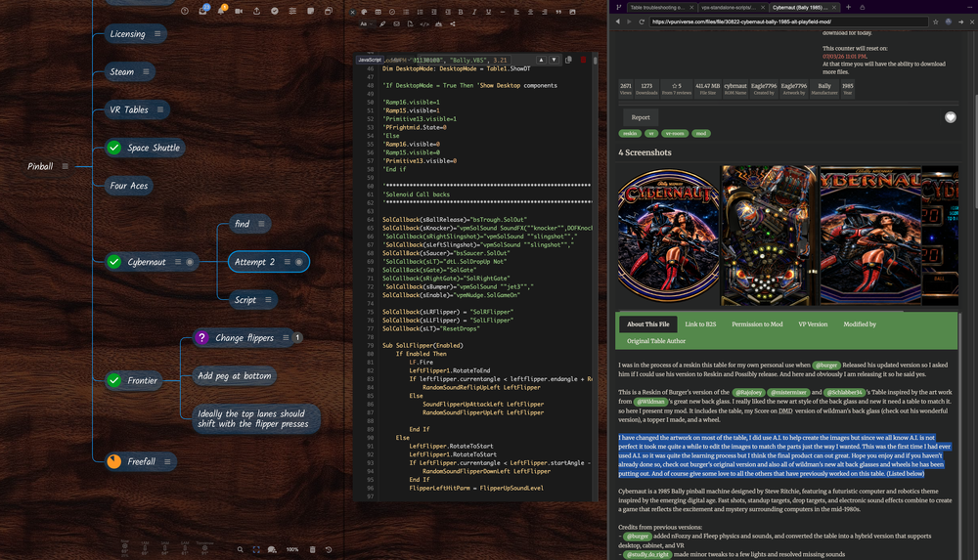The width and height of the screenshot is (978, 560).
Task: Click the sticky note icon in mind map toolbar
Action: [x=311, y=11]
